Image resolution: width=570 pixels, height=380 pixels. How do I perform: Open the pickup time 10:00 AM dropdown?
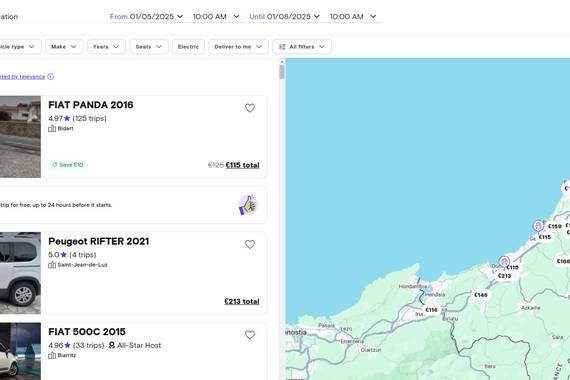pos(216,16)
